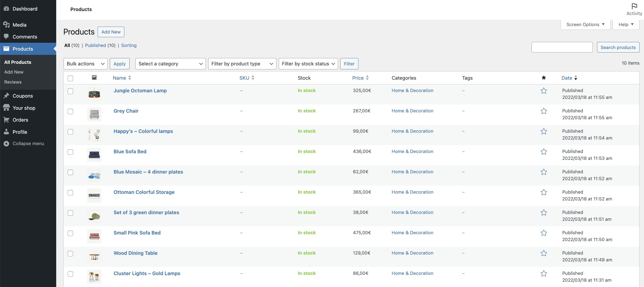Screen dimensions: 644x287
Task: Toggle featured star for Blue Sofa Bed
Action: coord(544,152)
